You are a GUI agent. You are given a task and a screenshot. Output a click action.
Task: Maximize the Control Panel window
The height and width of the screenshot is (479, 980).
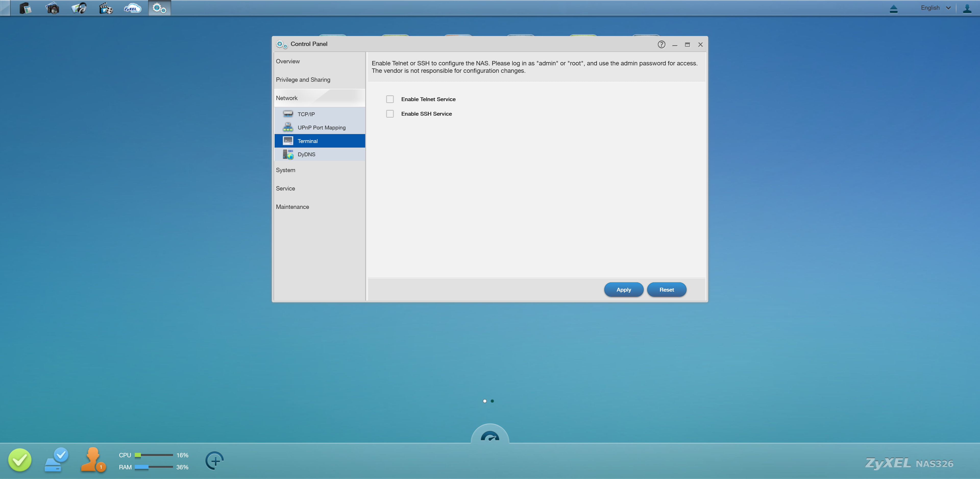[687, 44]
